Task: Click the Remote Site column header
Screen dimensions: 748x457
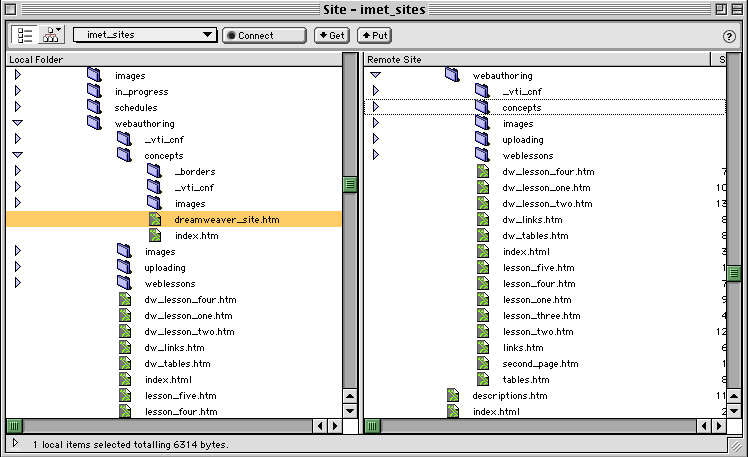Action: [x=538, y=60]
